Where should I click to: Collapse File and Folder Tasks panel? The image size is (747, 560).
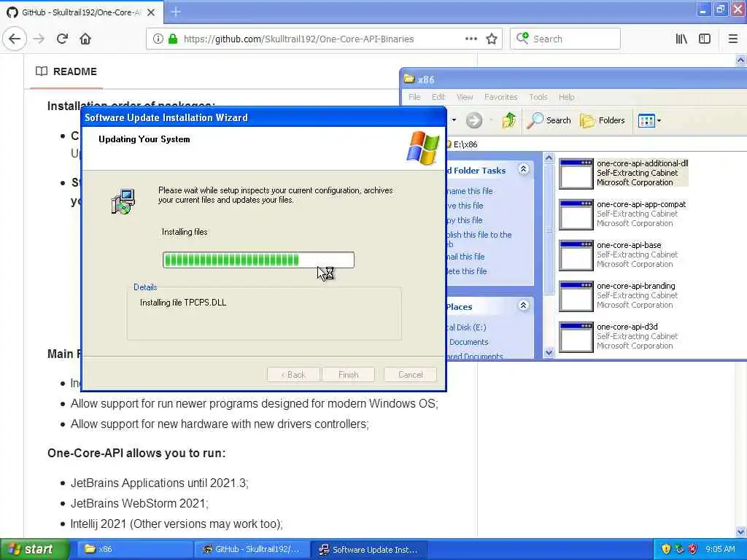click(x=523, y=169)
